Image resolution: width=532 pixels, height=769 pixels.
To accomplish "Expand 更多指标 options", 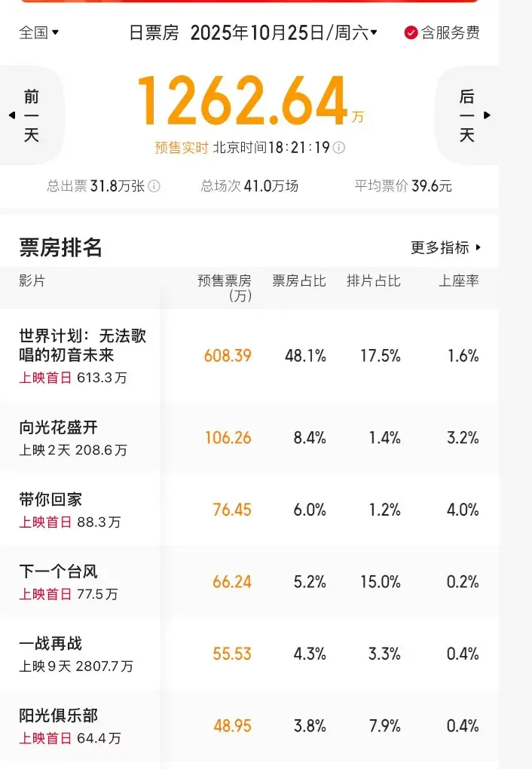I will pyautogui.click(x=445, y=247).
